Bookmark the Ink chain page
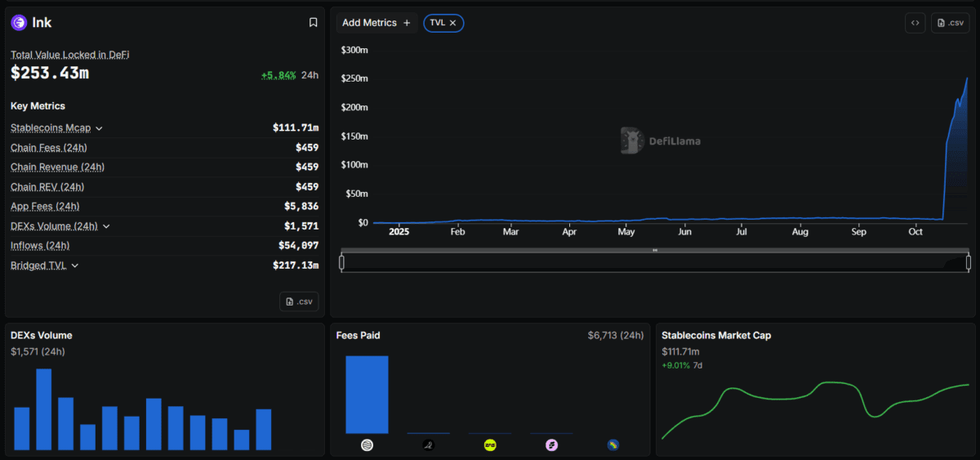The image size is (980, 460). pos(313,23)
